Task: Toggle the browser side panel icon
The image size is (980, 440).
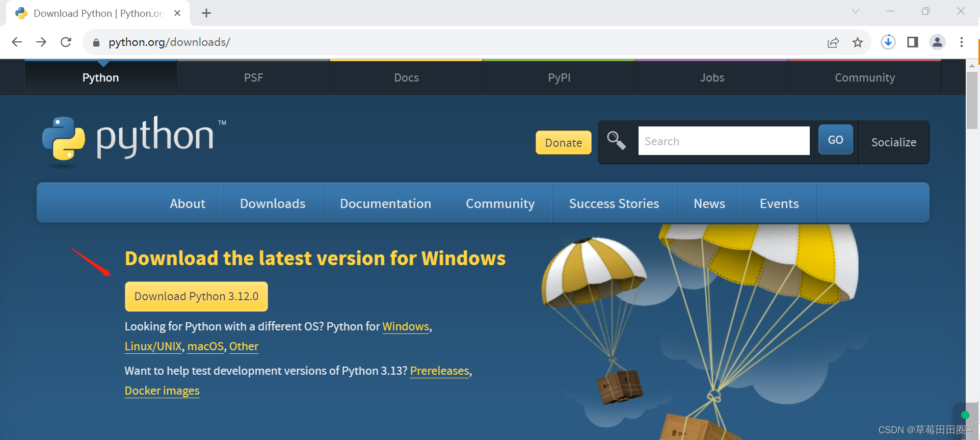Action: pos(913,42)
